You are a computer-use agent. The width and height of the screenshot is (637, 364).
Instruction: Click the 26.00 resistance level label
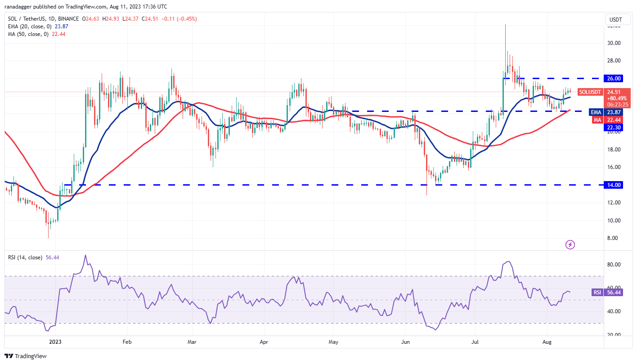pos(613,78)
